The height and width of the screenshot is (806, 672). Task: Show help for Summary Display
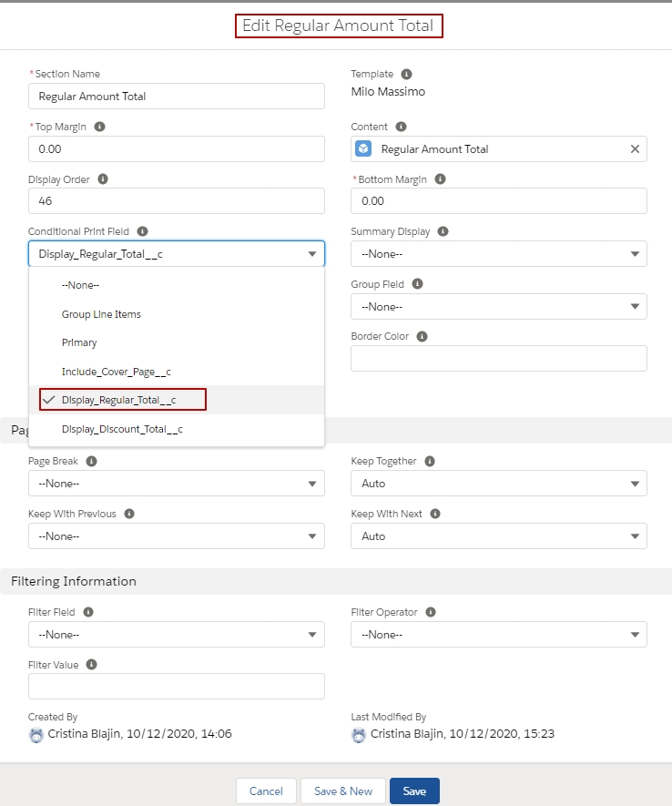coord(443,231)
